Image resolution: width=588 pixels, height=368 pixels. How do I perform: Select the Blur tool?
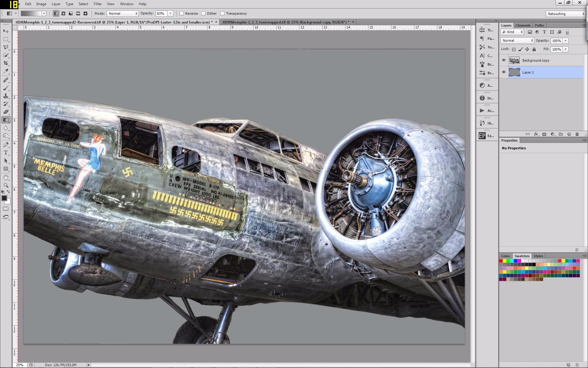pyautogui.click(x=6, y=128)
